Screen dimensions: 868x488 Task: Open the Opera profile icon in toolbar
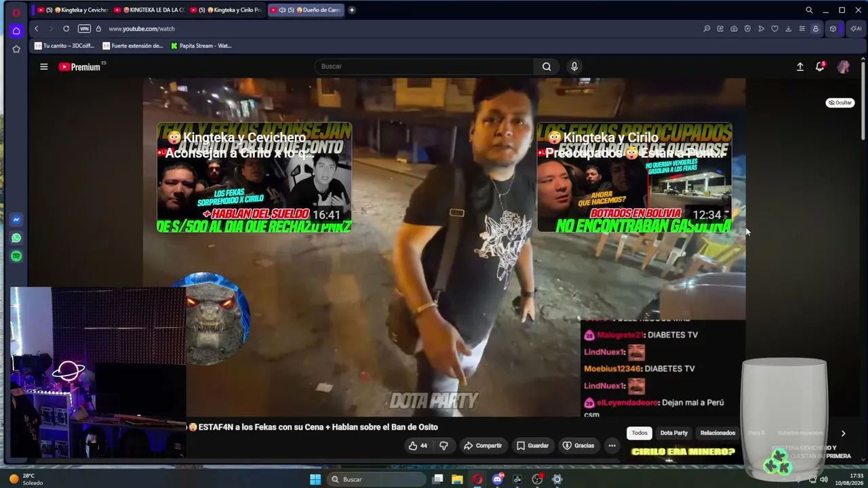click(816, 28)
